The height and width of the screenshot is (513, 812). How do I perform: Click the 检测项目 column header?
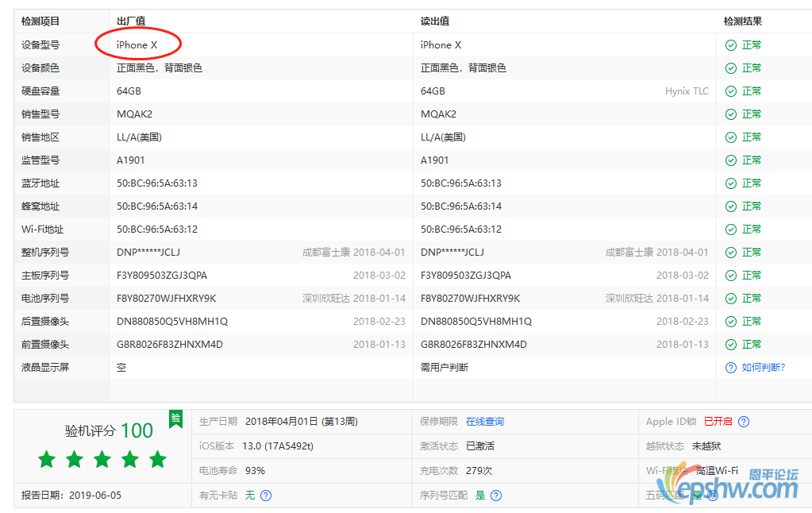click(40, 21)
